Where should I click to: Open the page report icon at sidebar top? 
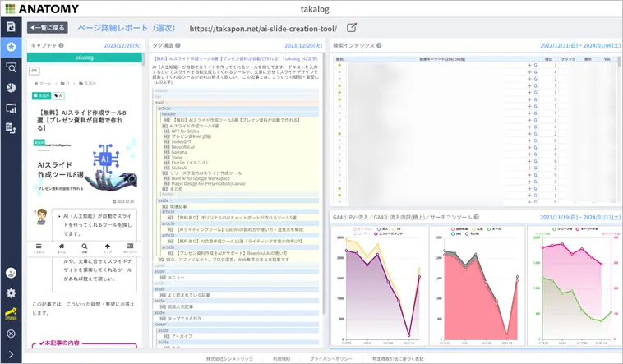[12, 26]
